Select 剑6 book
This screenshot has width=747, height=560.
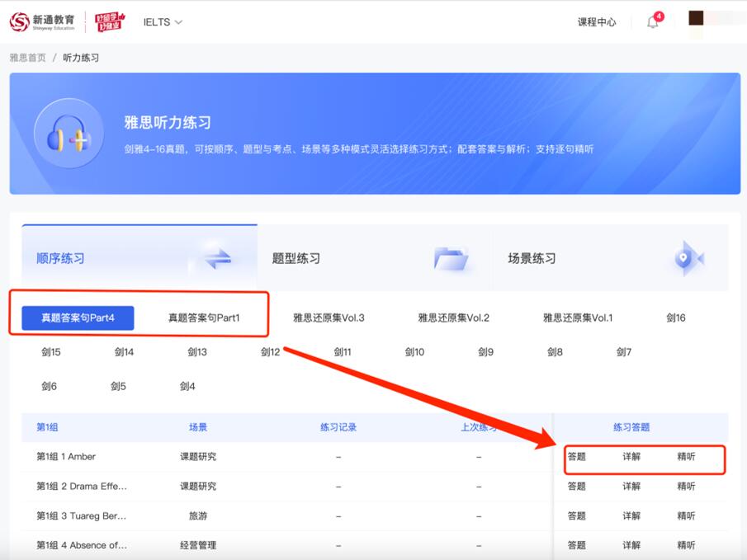pyautogui.click(x=49, y=386)
